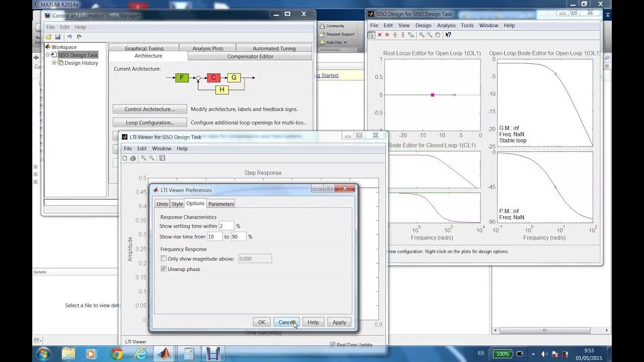Activate zoom in tool in SISO Design toolbar

tap(422, 35)
